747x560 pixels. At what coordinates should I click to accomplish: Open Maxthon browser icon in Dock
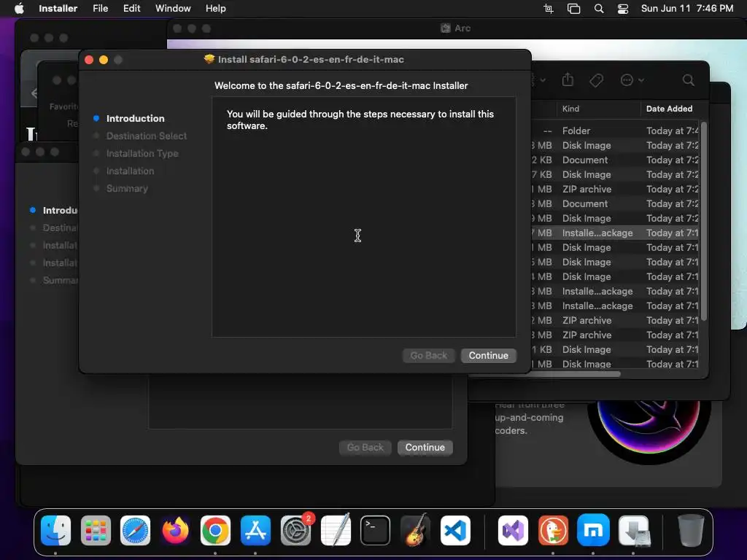593,530
